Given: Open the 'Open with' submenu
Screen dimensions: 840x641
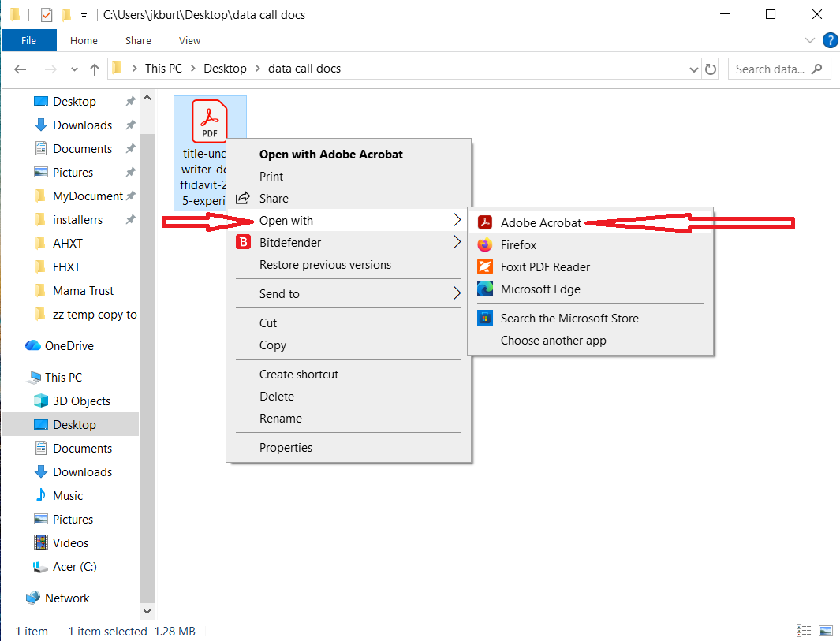Looking at the screenshot, I should pos(349,220).
